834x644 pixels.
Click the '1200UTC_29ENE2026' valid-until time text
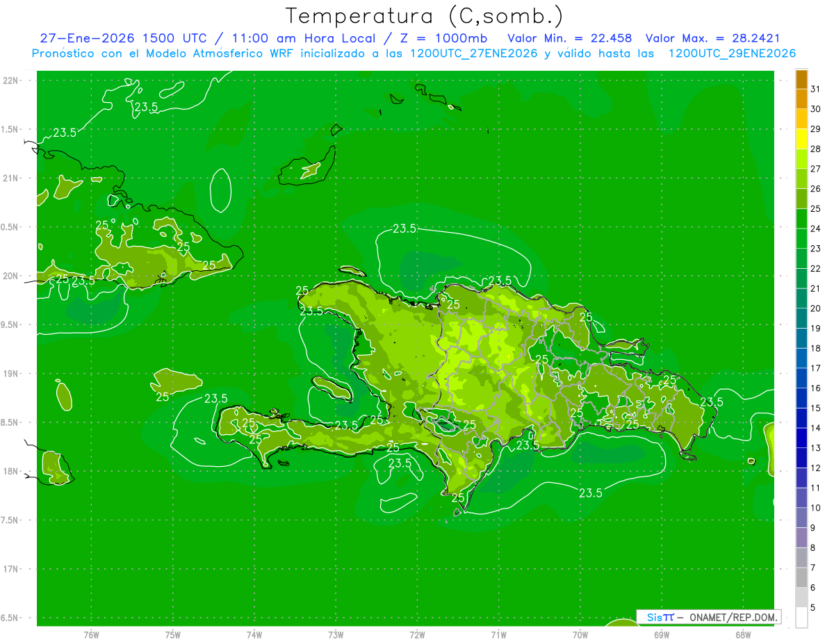(x=732, y=53)
